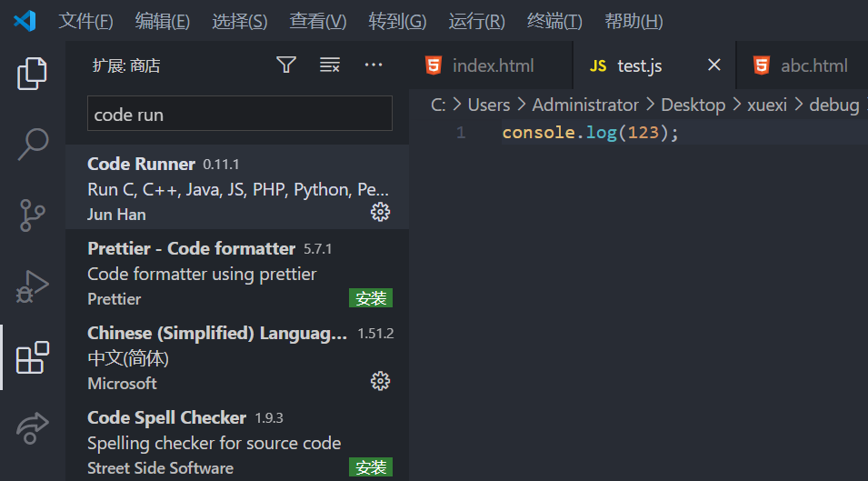Install Prettier - Code formatter extension
This screenshot has width=868, height=481.
click(x=370, y=298)
